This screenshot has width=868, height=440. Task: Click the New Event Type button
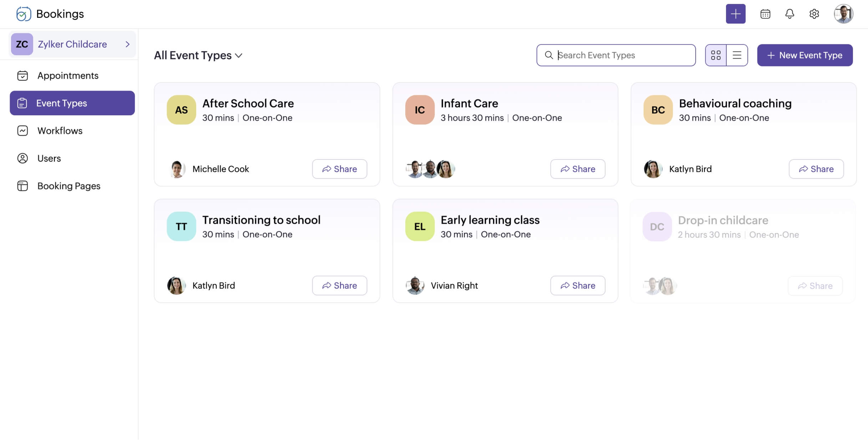(x=804, y=55)
